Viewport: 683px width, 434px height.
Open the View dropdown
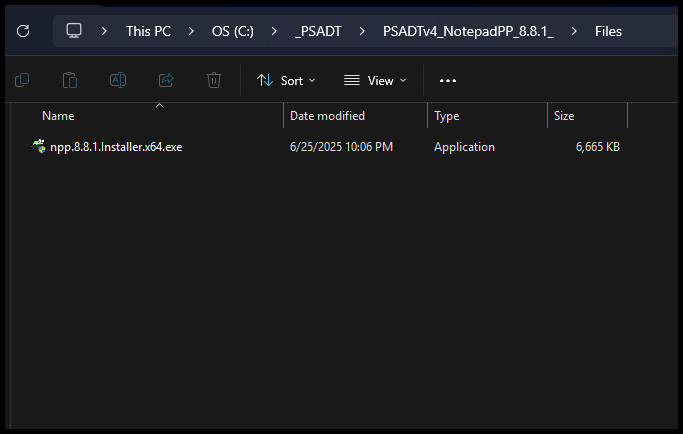click(x=375, y=81)
